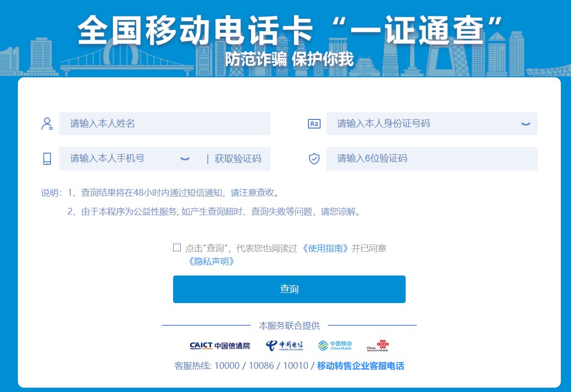This screenshot has width=571, height=392.
Task: Click the 防范诈骗 保护你我 slogan
Action: coord(289,59)
